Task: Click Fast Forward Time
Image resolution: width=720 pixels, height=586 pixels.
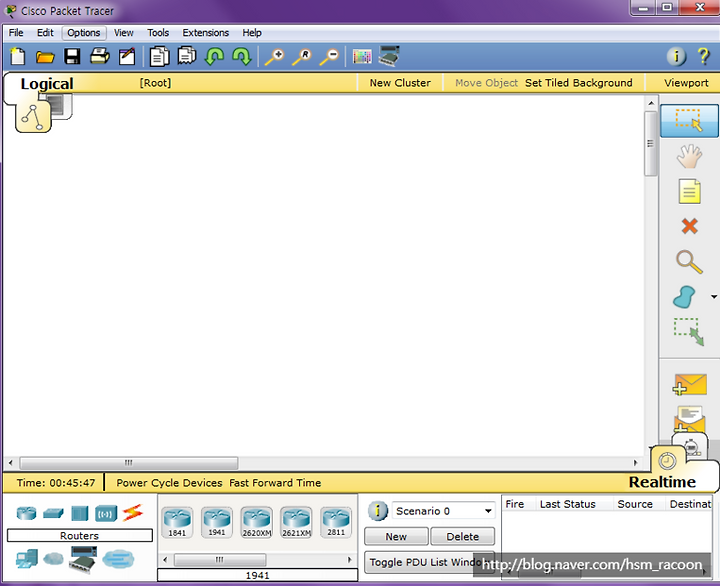Action: pyautogui.click(x=275, y=483)
